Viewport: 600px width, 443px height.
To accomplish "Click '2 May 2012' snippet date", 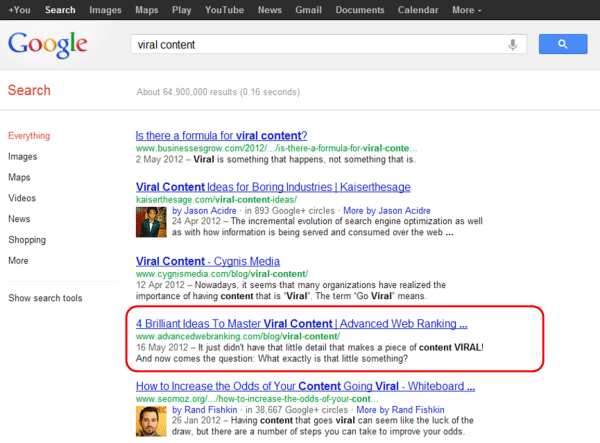I will [160, 159].
